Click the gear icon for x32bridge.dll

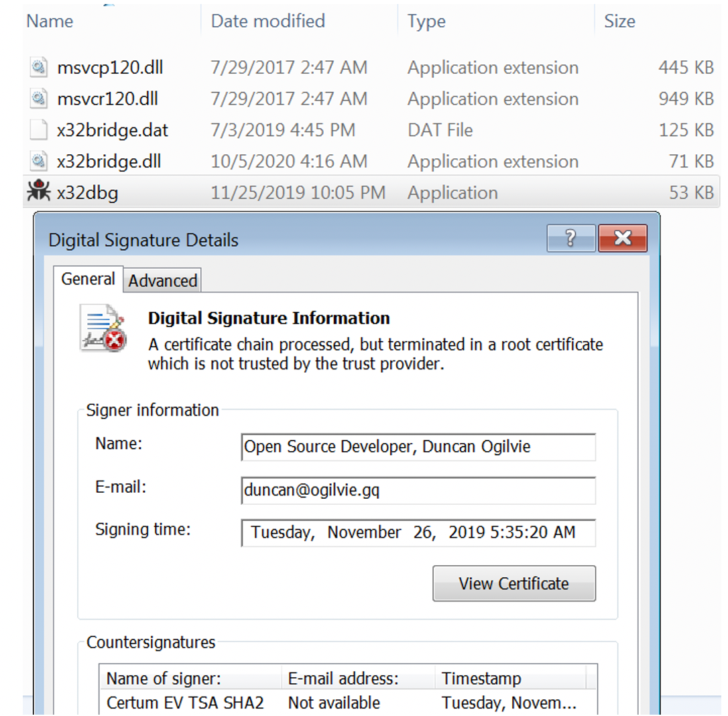pos(38,161)
